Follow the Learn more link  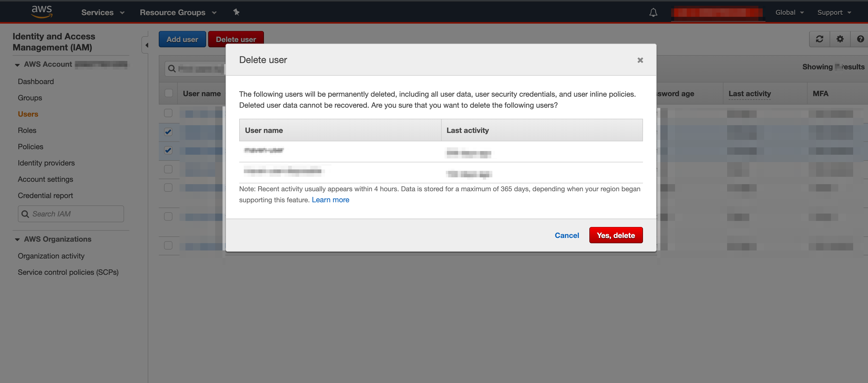pyautogui.click(x=330, y=200)
